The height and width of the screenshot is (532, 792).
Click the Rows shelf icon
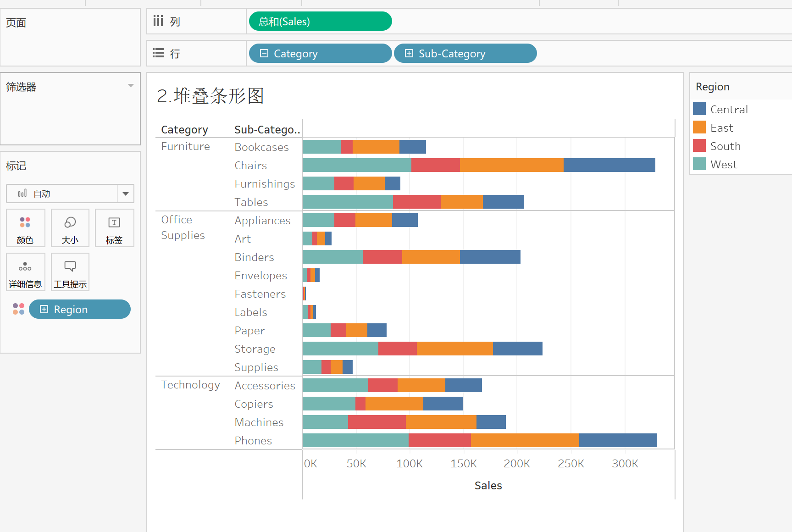[x=158, y=53]
